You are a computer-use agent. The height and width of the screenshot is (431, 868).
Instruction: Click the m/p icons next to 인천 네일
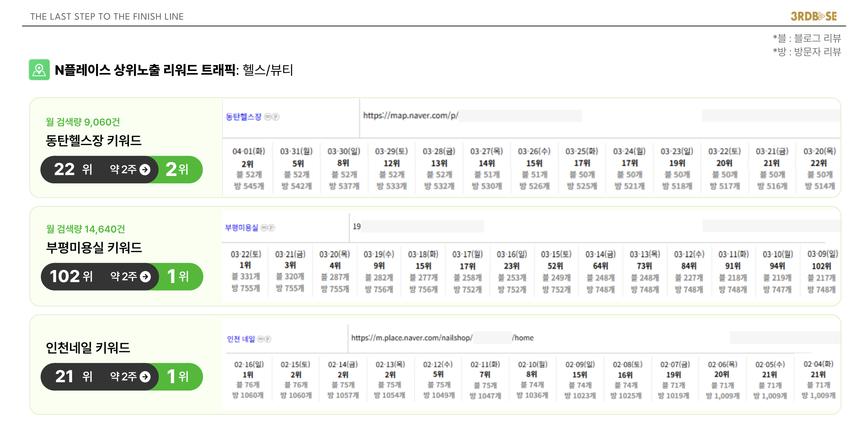pos(264,339)
